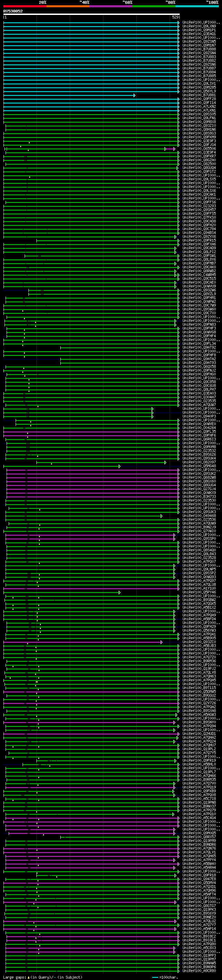Select hit label UniRef100_Q9ZSN6
This screenshot has height=980, width=222.
[x=199, y=65]
